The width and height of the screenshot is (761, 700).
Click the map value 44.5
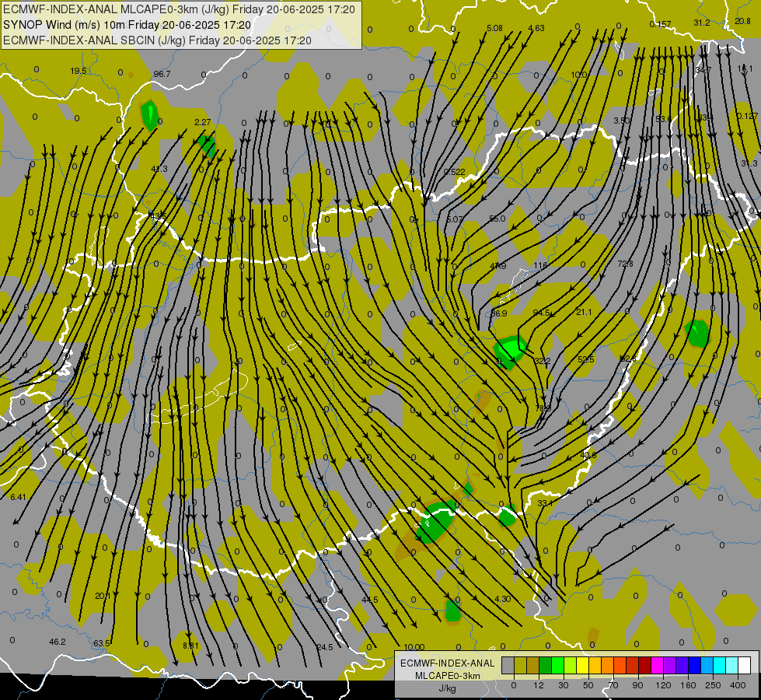[370, 600]
